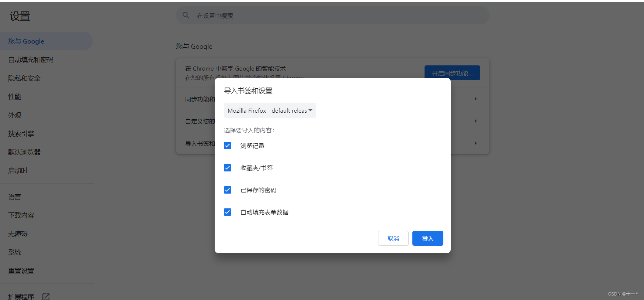644x300 pixels.
Task: Click the 导入书签和设置 dialog title
Action: click(x=248, y=91)
